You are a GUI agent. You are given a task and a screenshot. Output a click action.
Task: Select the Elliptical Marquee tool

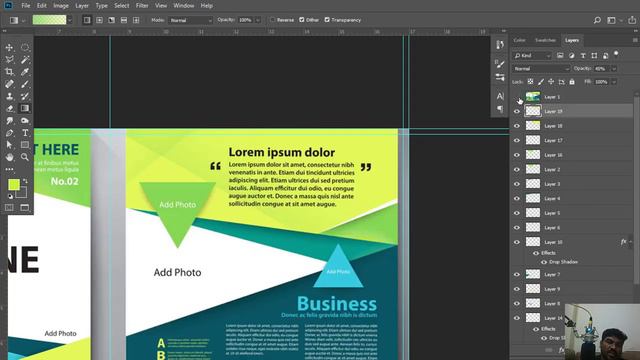[x=25, y=47]
